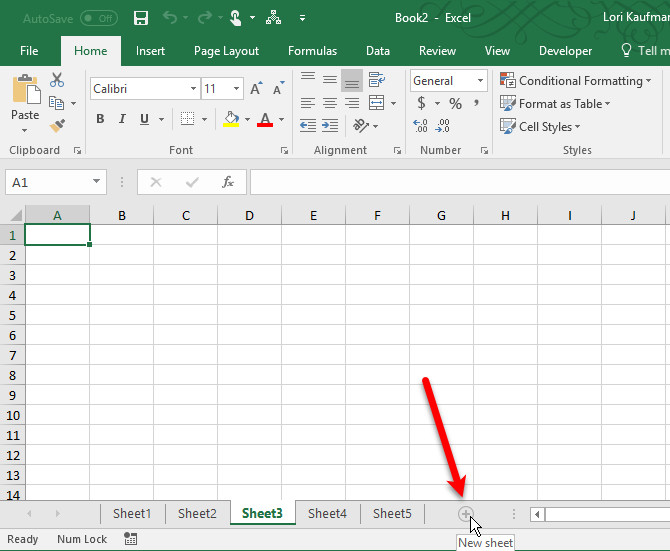The height and width of the screenshot is (551, 670).
Task: Click the macro recording status bar icon
Action: 131,539
